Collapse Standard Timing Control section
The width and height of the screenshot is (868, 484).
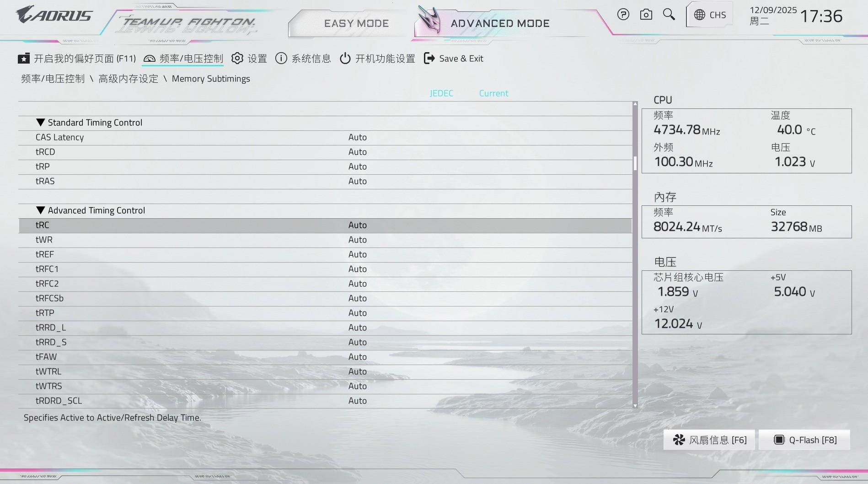pyautogui.click(x=41, y=123)
